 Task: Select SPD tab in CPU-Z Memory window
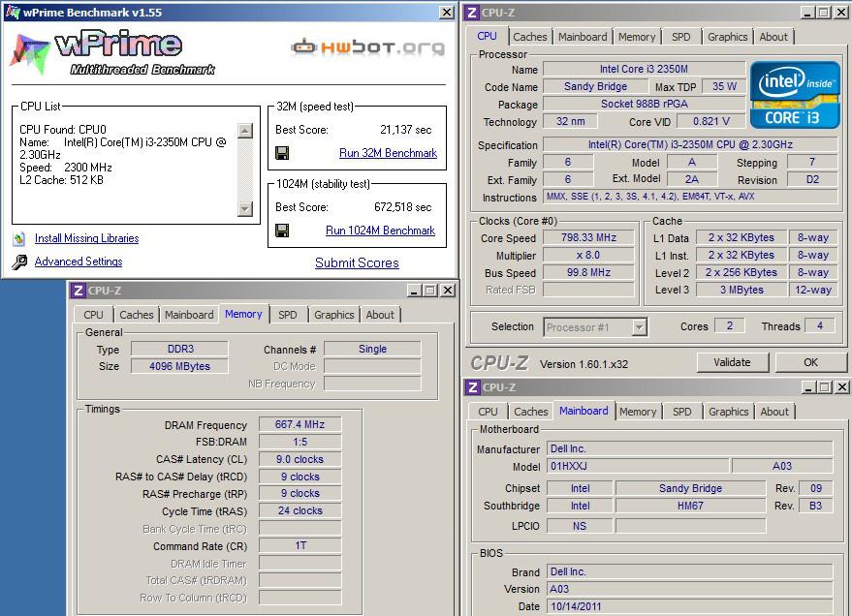coord(288,315)
